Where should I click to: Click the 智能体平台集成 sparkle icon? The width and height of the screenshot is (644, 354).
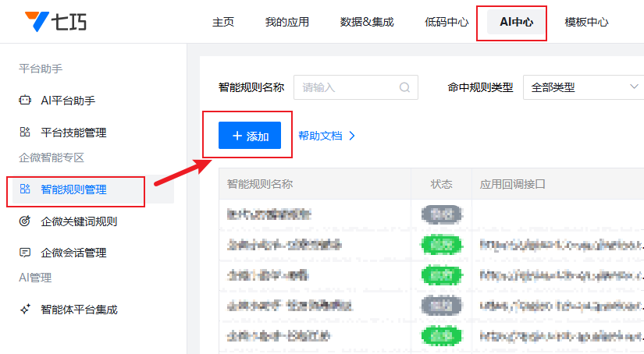click(25, 310)
